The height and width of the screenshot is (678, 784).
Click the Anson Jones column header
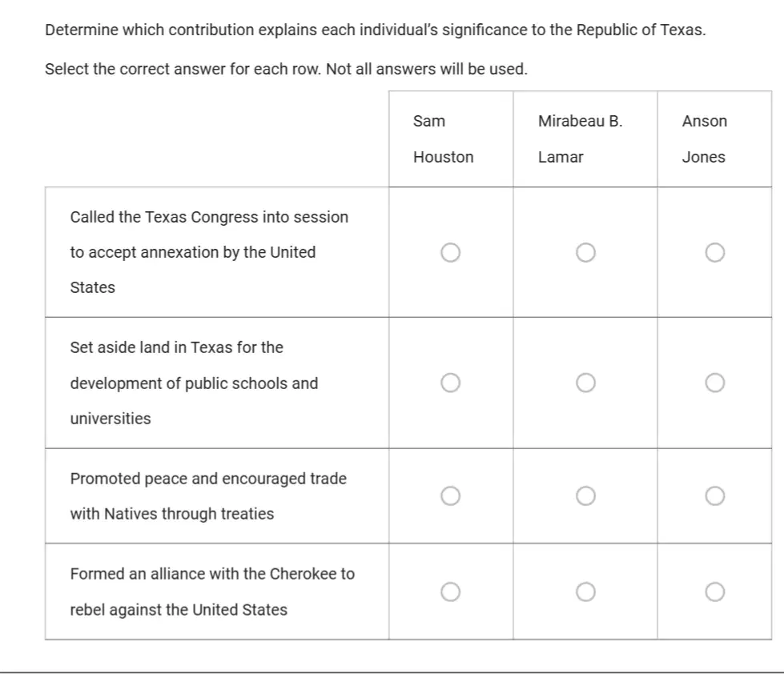(x=705, y=139)
